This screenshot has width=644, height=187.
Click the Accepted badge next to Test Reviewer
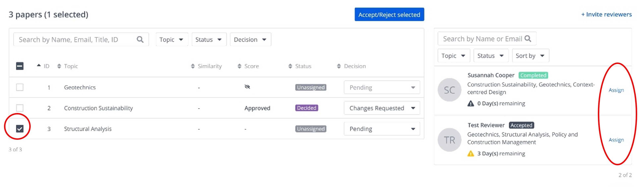521,125
